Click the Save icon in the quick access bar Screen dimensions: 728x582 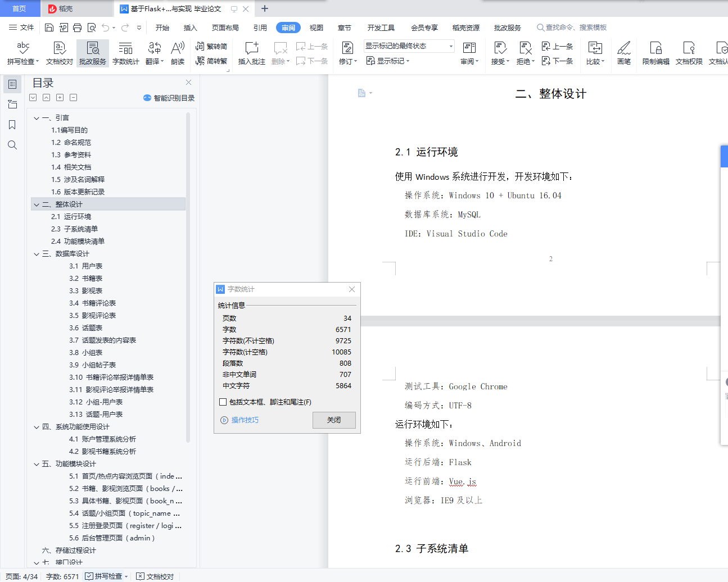(x=49, y=28)
